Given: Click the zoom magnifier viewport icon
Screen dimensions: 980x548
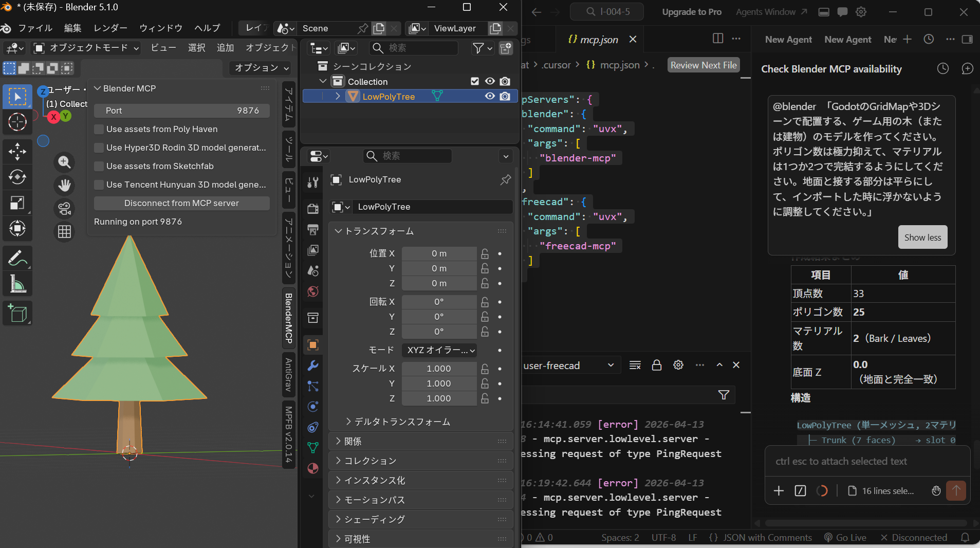Looking at the screenshot, I should [64, 162].
